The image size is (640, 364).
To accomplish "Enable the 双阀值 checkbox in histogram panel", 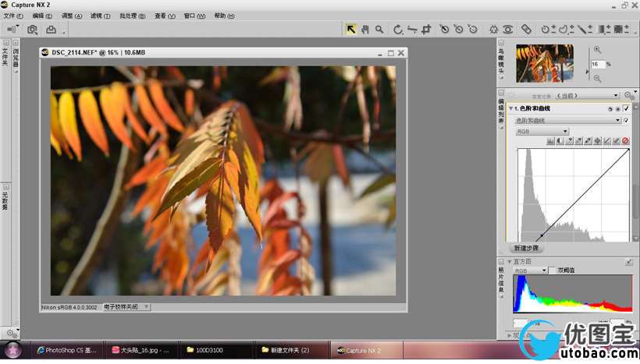I will click(553, 270).
